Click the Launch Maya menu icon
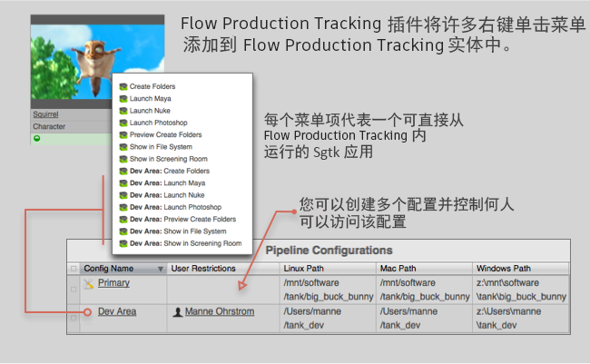This screenshot has height=364, width=590. (x=123, y=99)
